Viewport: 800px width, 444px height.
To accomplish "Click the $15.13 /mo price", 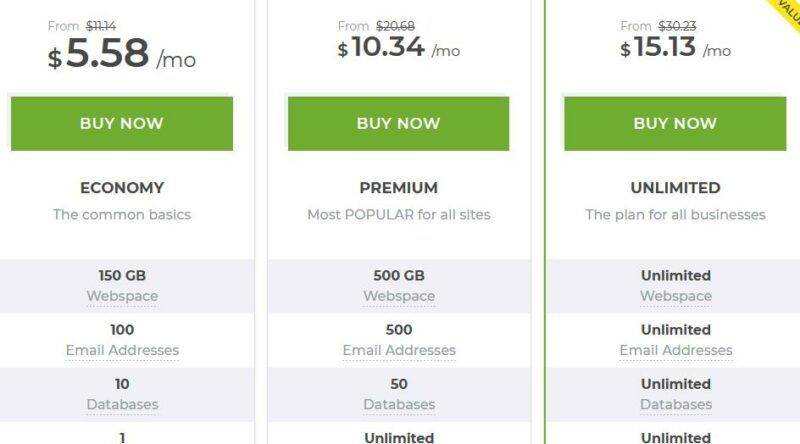I will [x=675, y=47].
